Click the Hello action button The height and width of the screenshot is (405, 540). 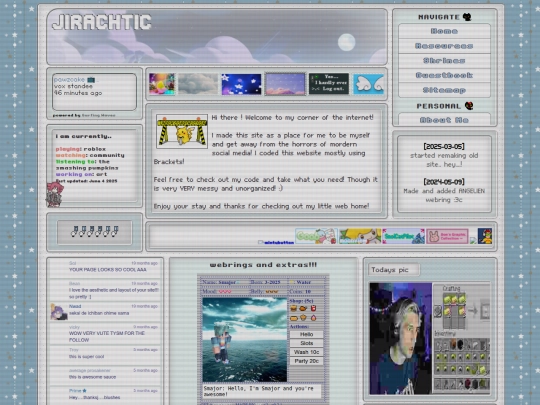pos(306,334)
